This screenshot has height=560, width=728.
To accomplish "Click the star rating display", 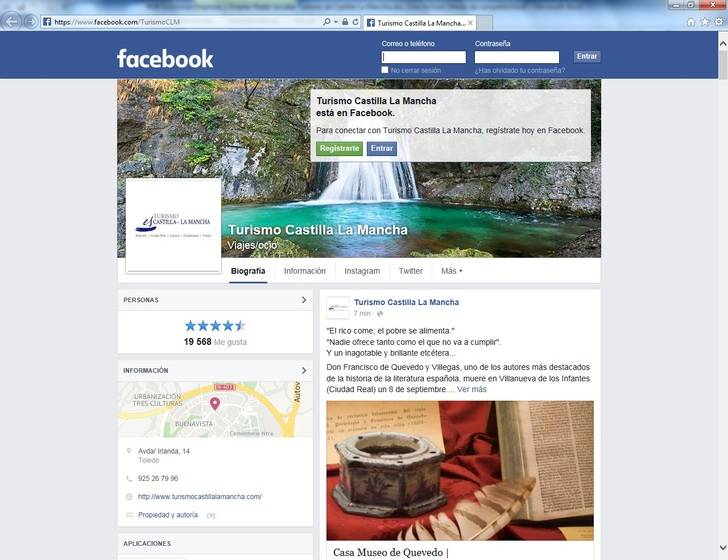I will coord(215,326).
